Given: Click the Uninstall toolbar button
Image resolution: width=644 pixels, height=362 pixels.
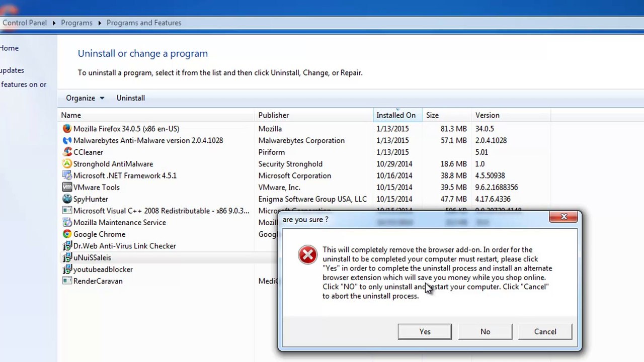Looking at the screenshot, I should 131,98.
